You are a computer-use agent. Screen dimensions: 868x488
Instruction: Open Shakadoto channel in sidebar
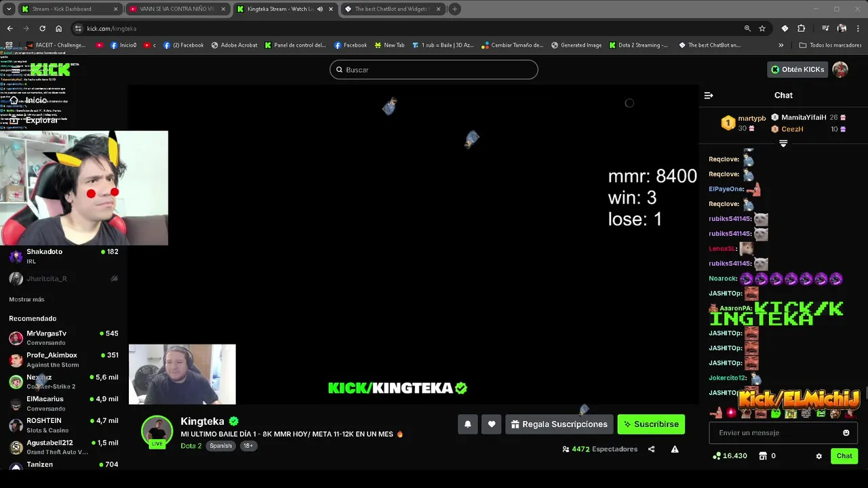tap(64, 256)
